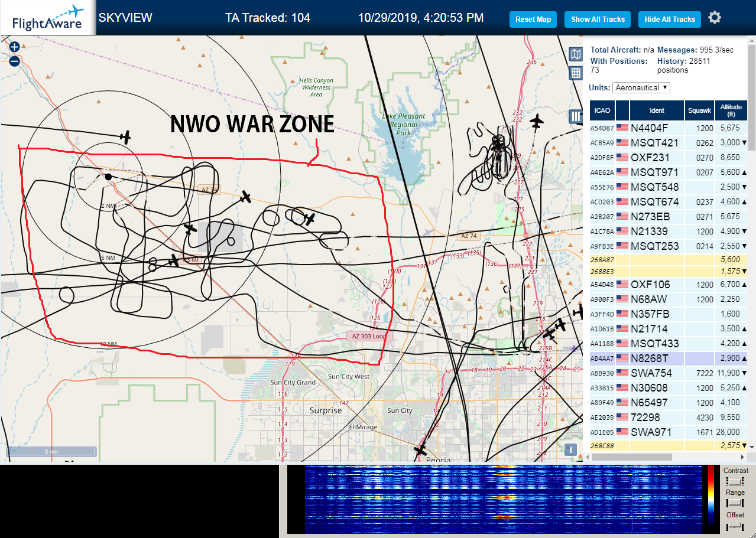Select the aircraft icon east of Lake Pleasant
756x538 pixels.
click(x=536, y=122)
